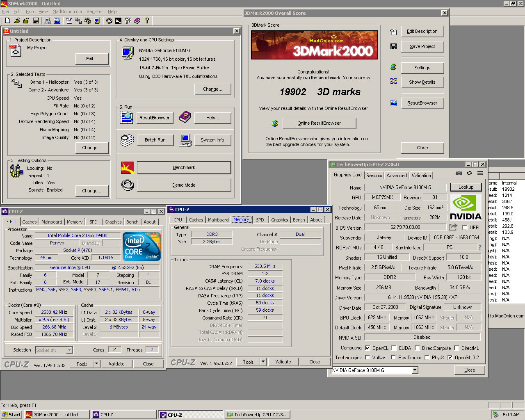The height and width of the screenshot is (420, 525).
Task: Click the 19902 score text in Overall Score
Action: (x=293, y=92)
